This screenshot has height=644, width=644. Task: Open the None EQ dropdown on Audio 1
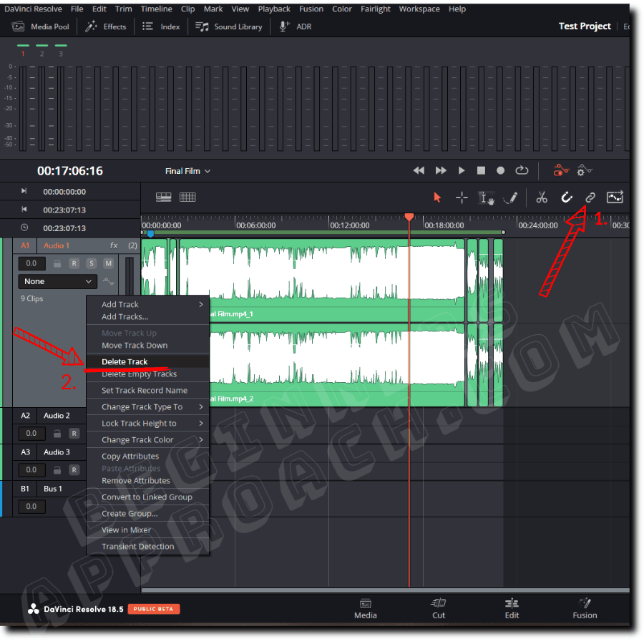(x=57, y=281)
